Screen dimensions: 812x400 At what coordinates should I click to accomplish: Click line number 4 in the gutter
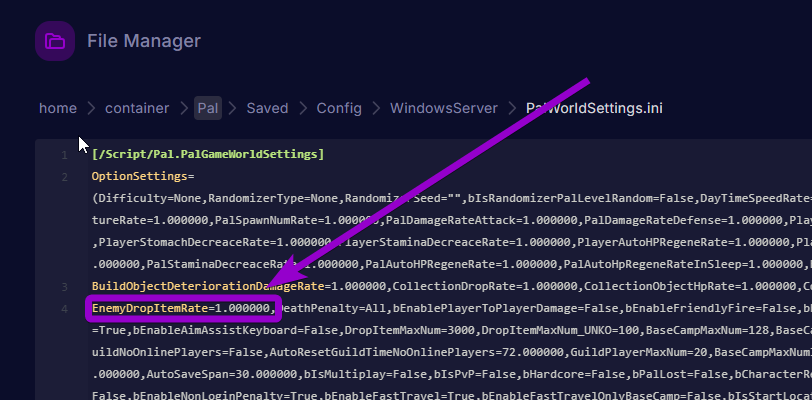[x=64, y=309]
